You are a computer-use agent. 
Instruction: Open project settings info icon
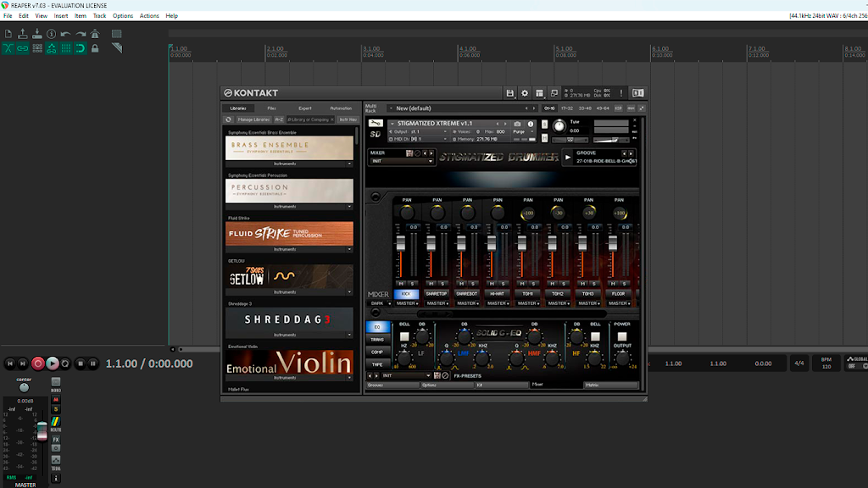52,34
